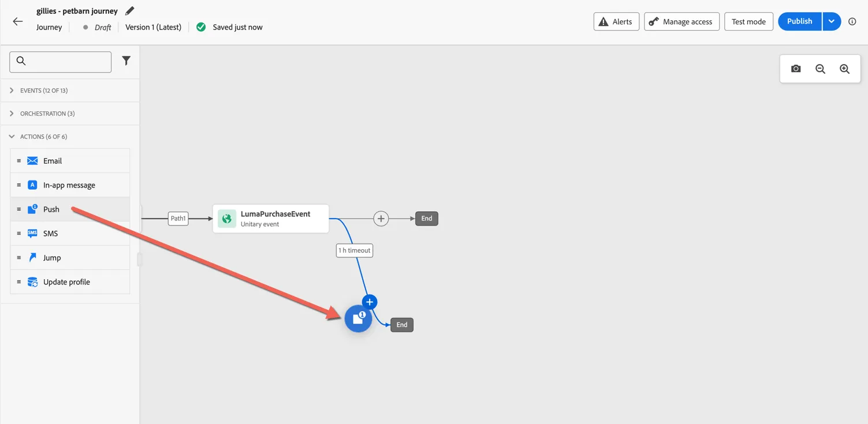The height and width of the screenshot is (424, 868).
Task: Zoom out of the journey canvas
Action: point(820,69)
